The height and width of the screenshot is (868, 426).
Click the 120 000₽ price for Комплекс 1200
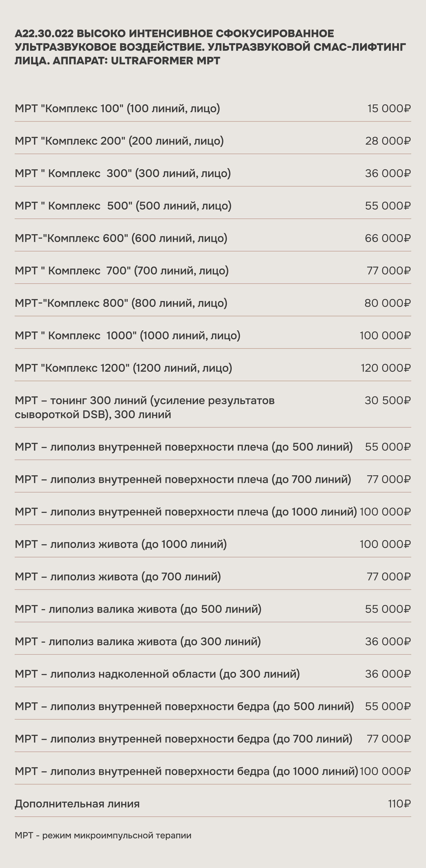point(385,368)
